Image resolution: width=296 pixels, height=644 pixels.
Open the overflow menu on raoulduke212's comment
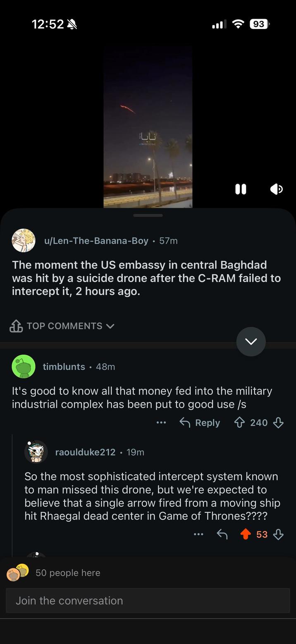pyautogui.click(x=198, y=534)
